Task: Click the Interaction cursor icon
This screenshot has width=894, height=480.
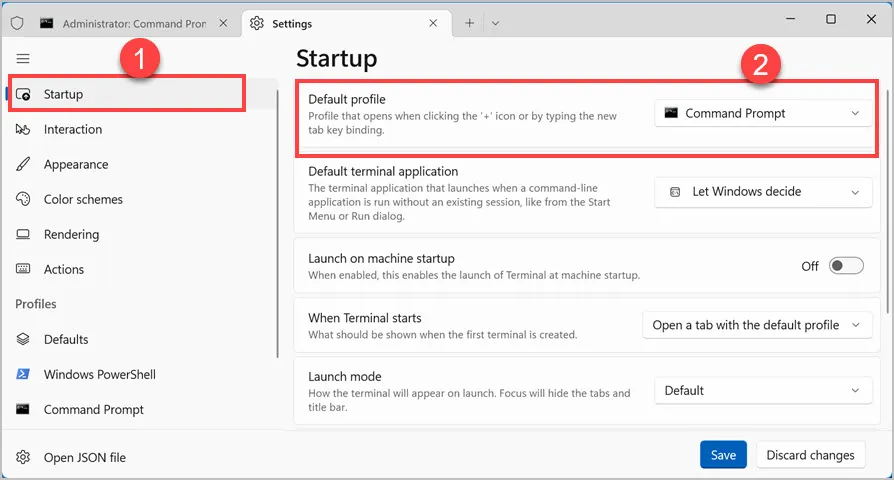Action: coord(23,129)
